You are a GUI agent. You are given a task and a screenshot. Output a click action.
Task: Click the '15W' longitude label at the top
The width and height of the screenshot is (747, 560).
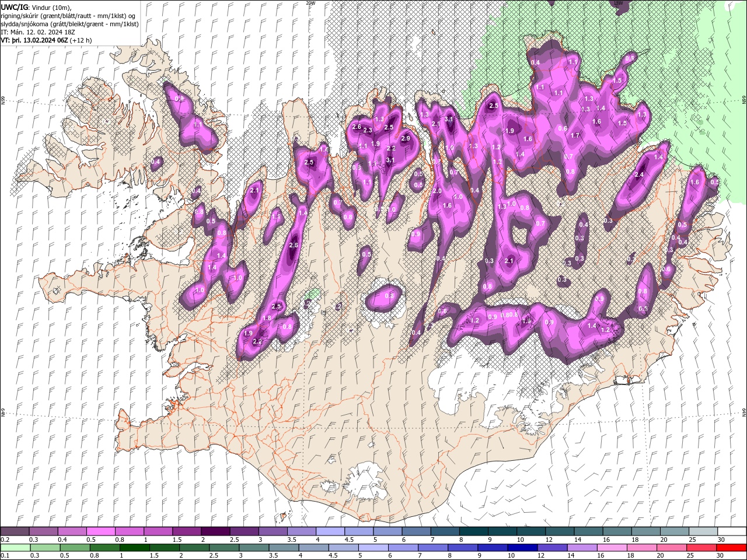(619, 3)
